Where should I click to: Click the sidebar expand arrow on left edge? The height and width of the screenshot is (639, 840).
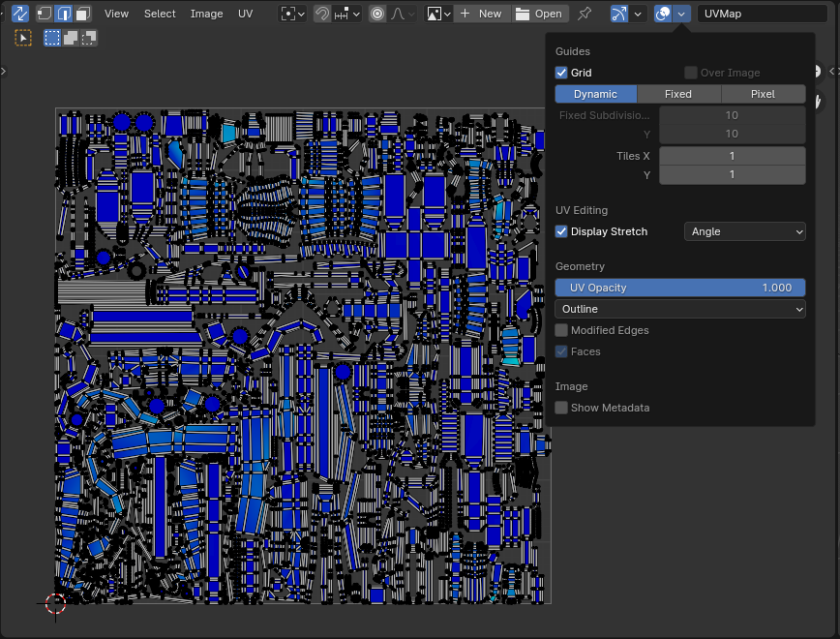[3, 71]
